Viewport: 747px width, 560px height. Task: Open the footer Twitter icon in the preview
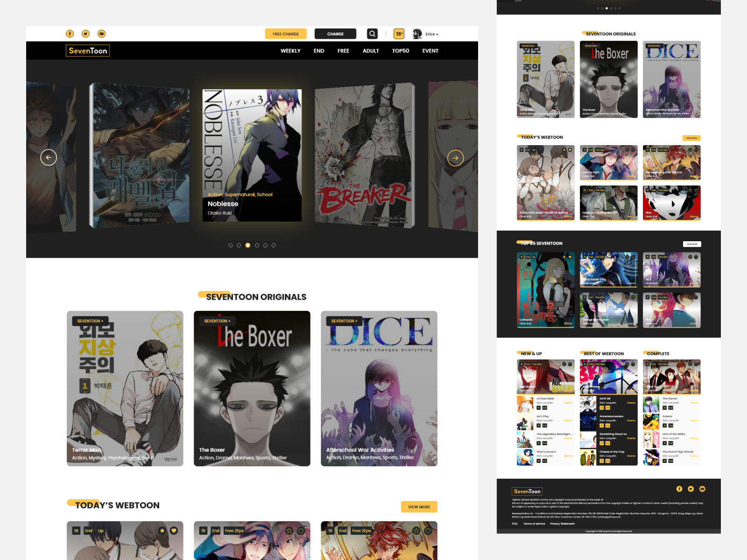pyautogui.click(x=691, y=489)
